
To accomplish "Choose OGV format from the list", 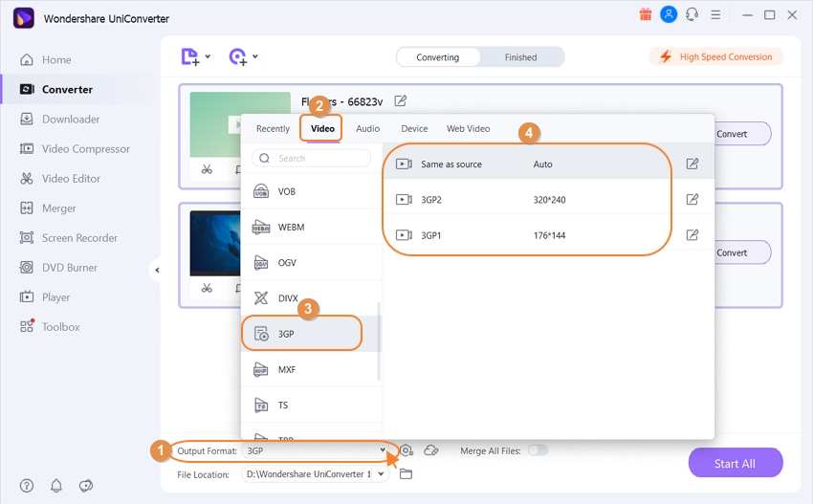I will coord(311,263).
